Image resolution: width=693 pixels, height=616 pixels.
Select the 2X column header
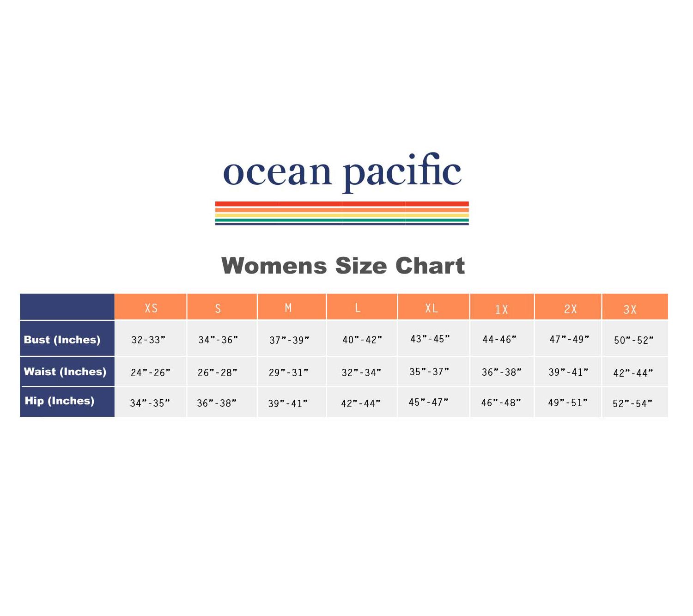click(x=571, y=309)
